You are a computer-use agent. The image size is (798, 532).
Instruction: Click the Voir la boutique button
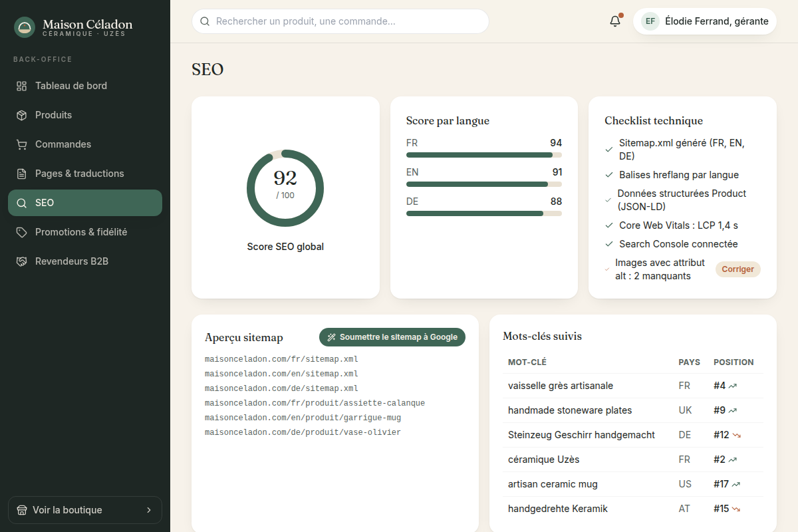(x=85, y=510)
